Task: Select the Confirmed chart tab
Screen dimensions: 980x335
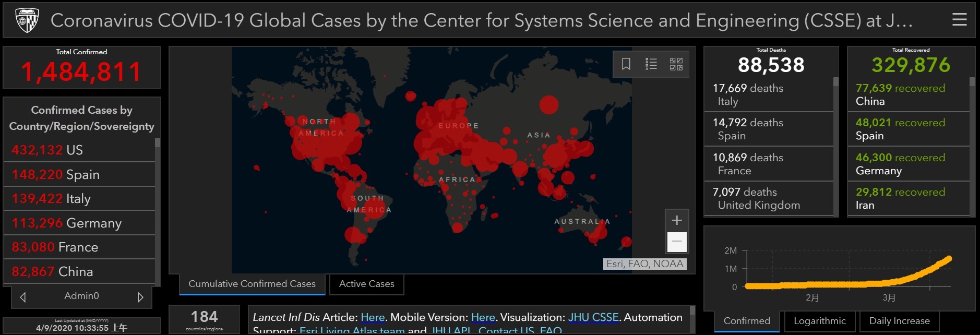Action: tap(747, 321)
